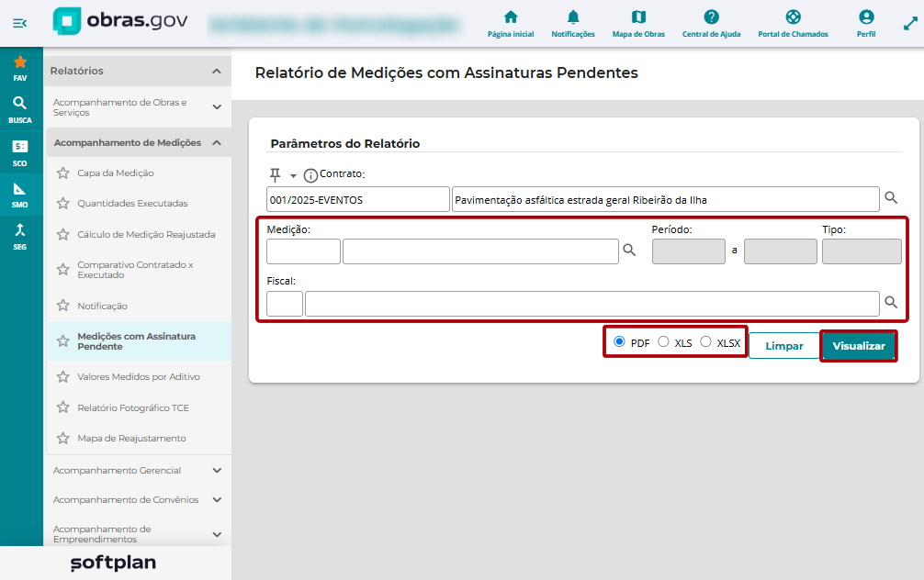
Task: Favorite Comparativo Contratado x Executado star
Action: tap(63, 270)
